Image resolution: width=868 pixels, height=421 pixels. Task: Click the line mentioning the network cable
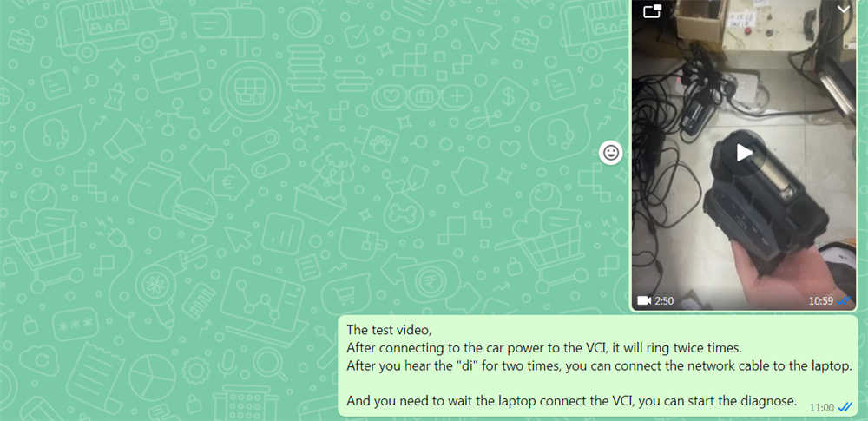599,365
